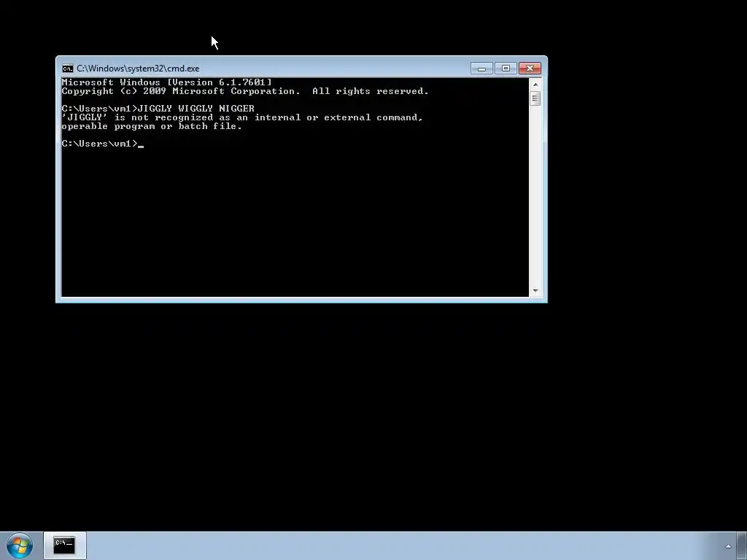Click the scrollbar thumb in cmd window
Viewport: 747px width, 560px height.
[x=535, y=98]
